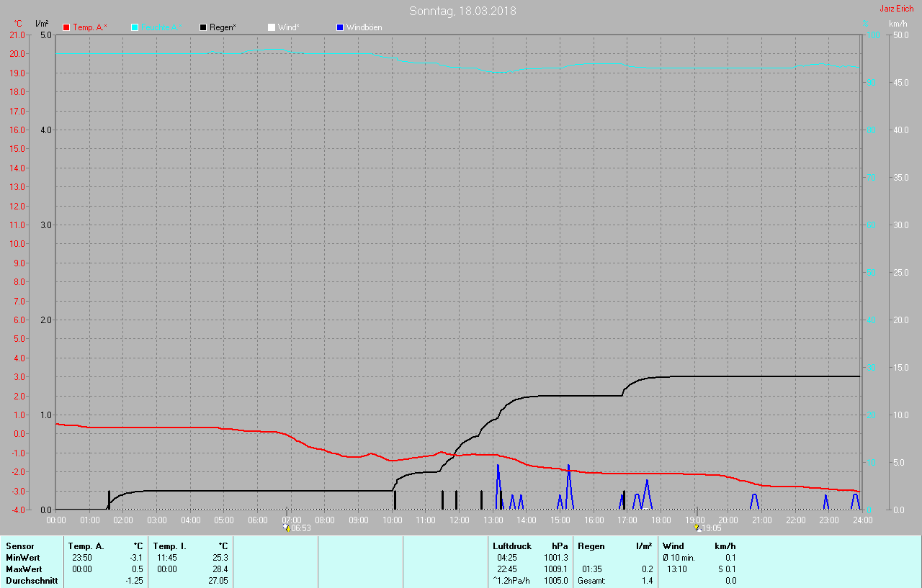Click the sunrise icon at 06:53

(287, 528)
